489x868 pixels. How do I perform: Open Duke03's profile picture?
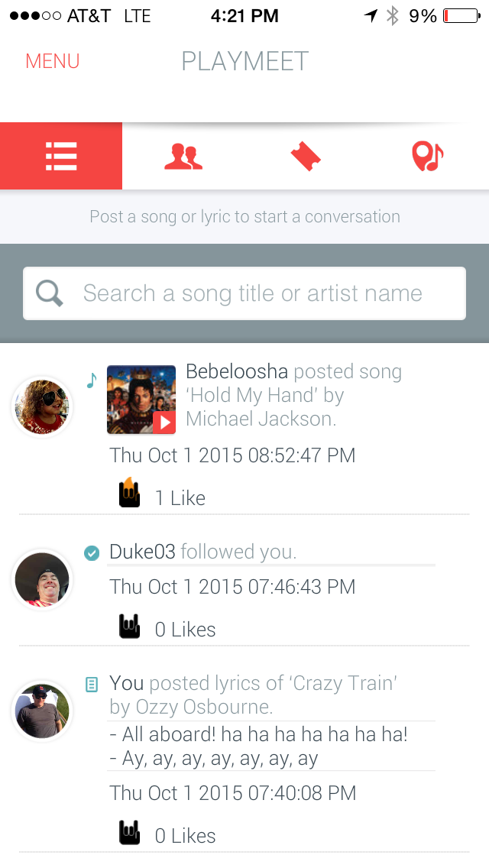coord(42,580)
